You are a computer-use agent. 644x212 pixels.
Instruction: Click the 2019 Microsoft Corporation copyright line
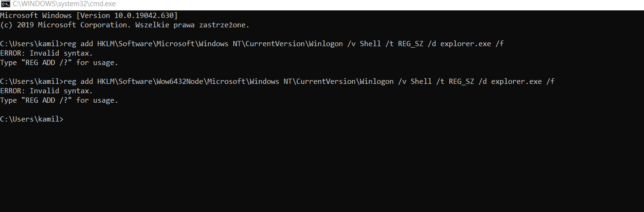coord(125,25)
